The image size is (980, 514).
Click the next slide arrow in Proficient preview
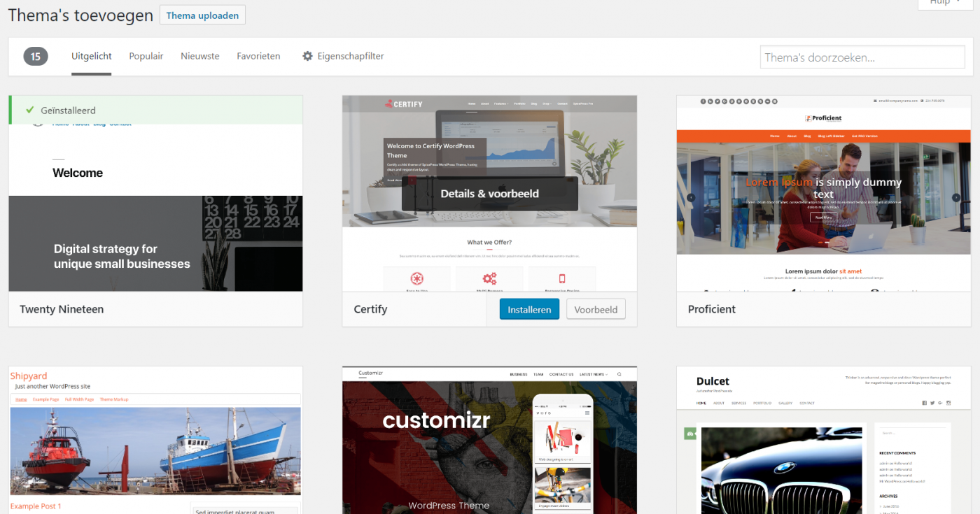tap(956, 198)
